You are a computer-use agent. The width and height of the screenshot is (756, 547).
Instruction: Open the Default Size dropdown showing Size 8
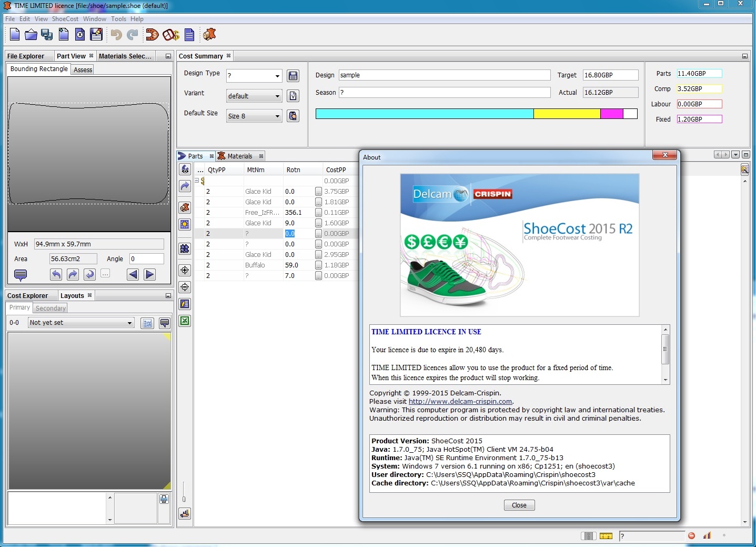277,116
